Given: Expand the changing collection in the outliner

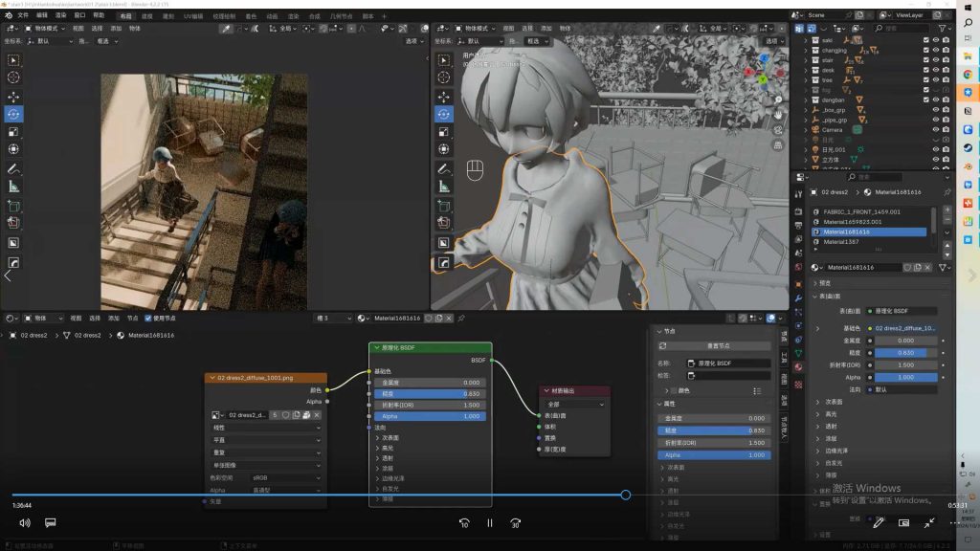Looking at the screenshot, I should click(806, 50).
